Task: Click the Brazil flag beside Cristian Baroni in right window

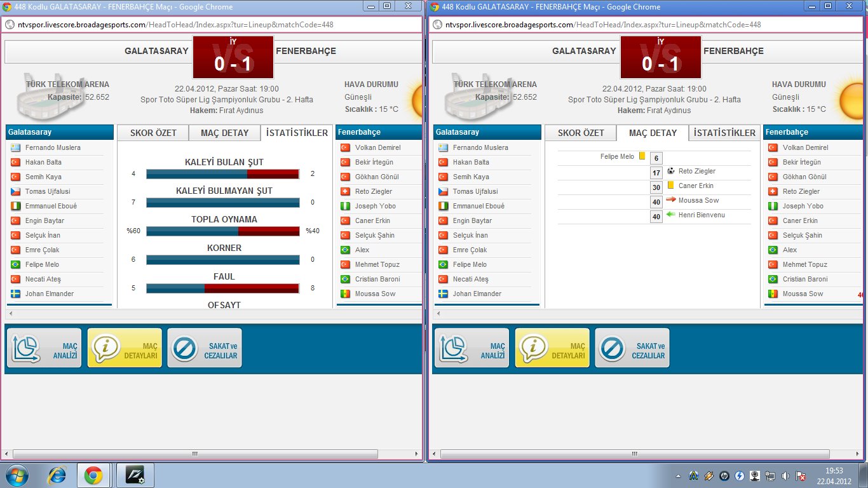Action: (x=773, y=279)
